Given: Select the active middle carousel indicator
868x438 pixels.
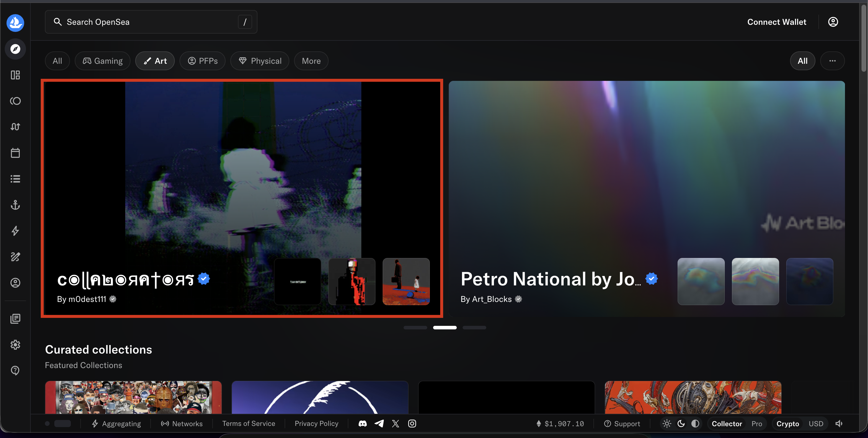Looking at the screenshot, I should coord(445,328).
